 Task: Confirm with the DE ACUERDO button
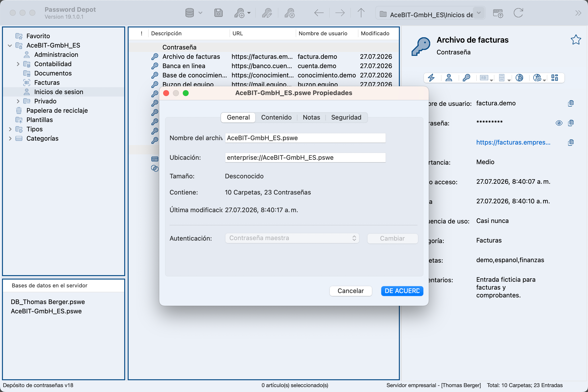[402, 291]
